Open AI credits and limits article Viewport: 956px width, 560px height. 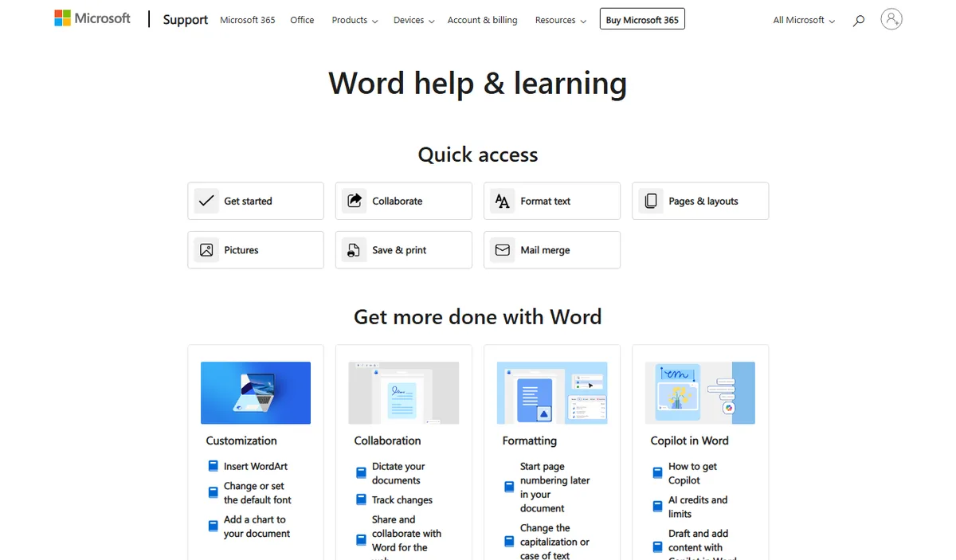[x=698, y=507]
